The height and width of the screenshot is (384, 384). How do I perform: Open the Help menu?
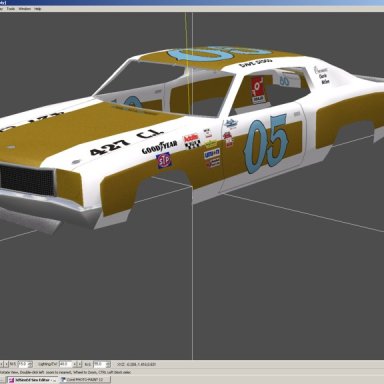pyautogui.click(x=38, y=9)
